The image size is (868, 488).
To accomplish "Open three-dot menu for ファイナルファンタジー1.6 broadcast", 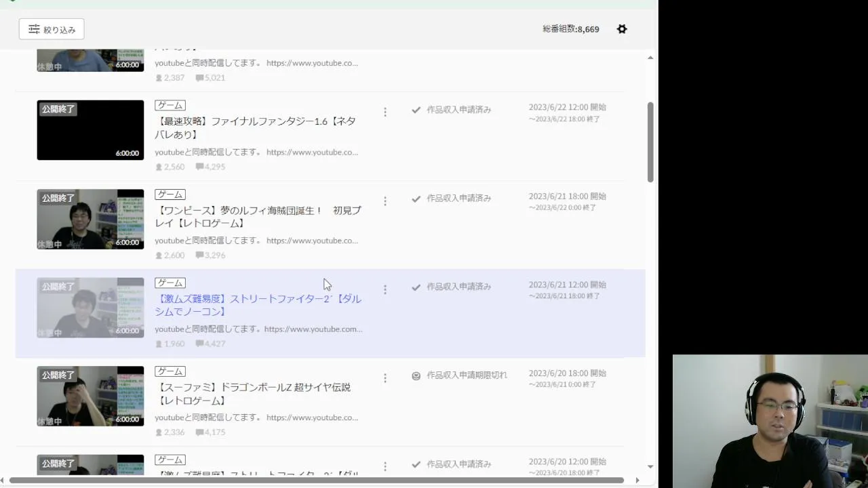I will tap(385, 112).
